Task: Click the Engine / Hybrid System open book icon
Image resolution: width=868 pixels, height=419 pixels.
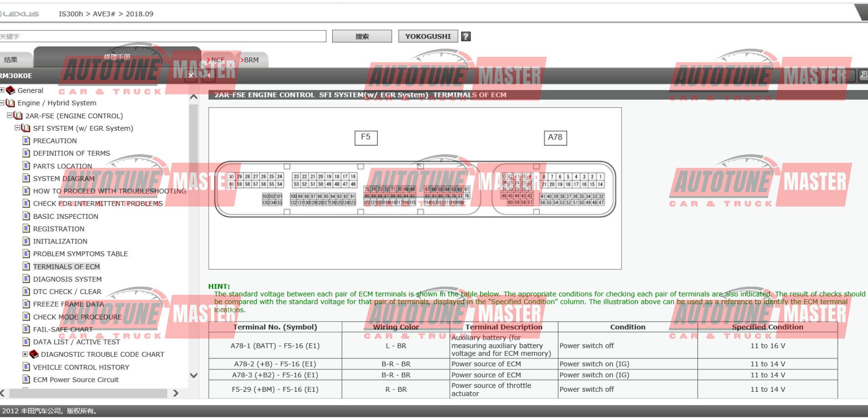Action: coord(10,103)
